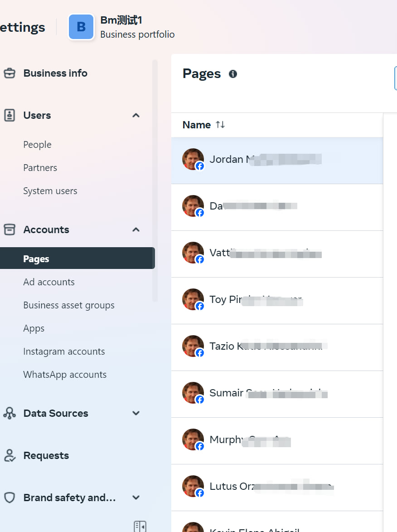The image size is (397, 532).
Task: Click the Users badge icon
Action: point(10,115)
